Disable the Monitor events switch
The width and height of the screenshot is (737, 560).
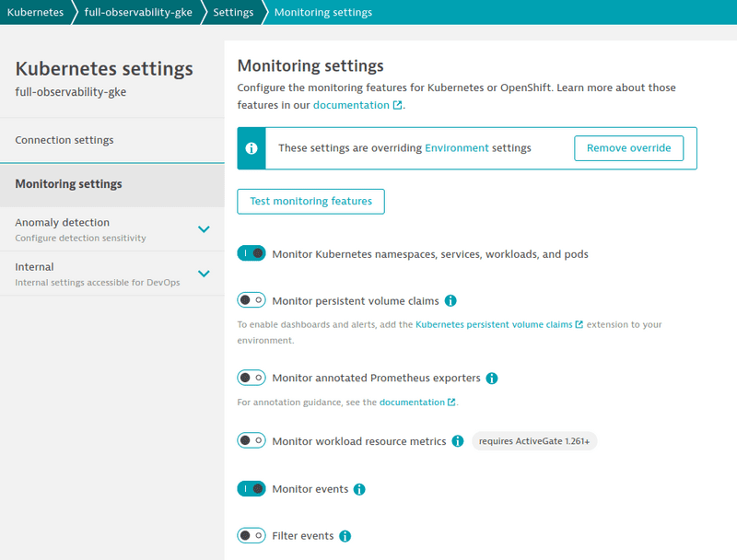[x=252, y=489]
